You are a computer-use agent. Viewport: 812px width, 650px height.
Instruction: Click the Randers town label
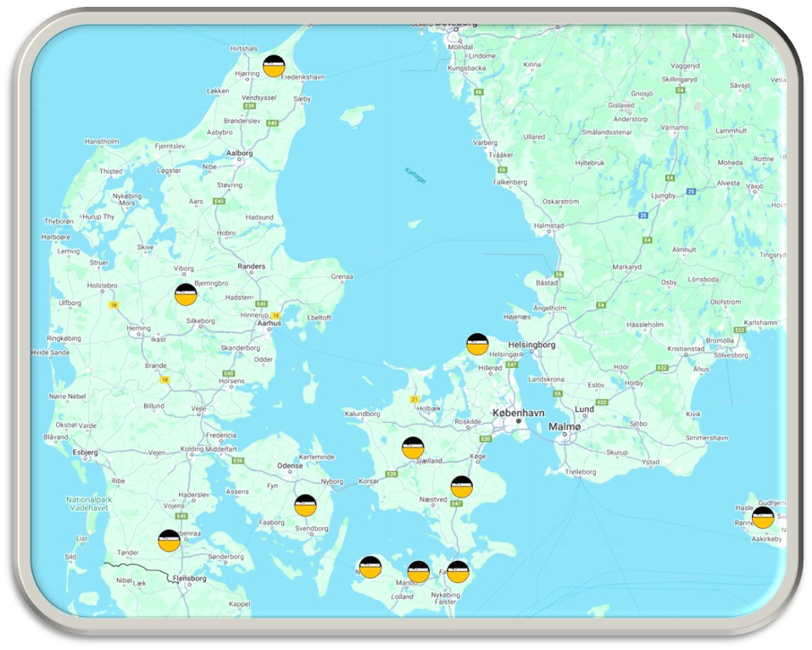(x=251, y=266)
